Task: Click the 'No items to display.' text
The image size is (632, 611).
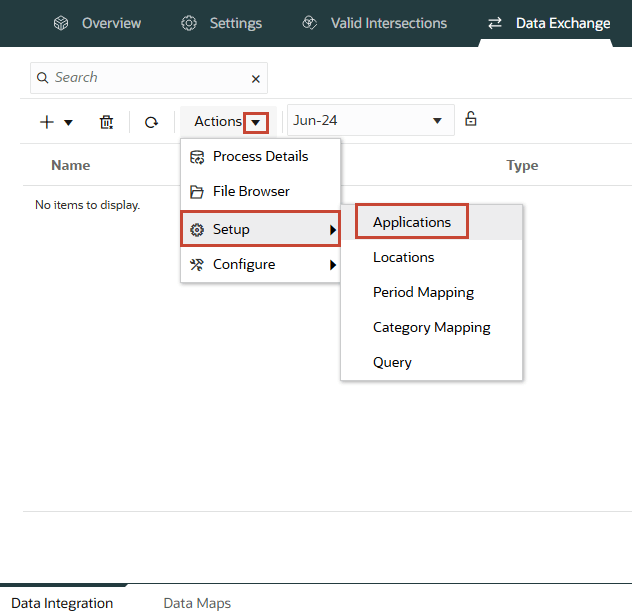Action: (87, 205)
